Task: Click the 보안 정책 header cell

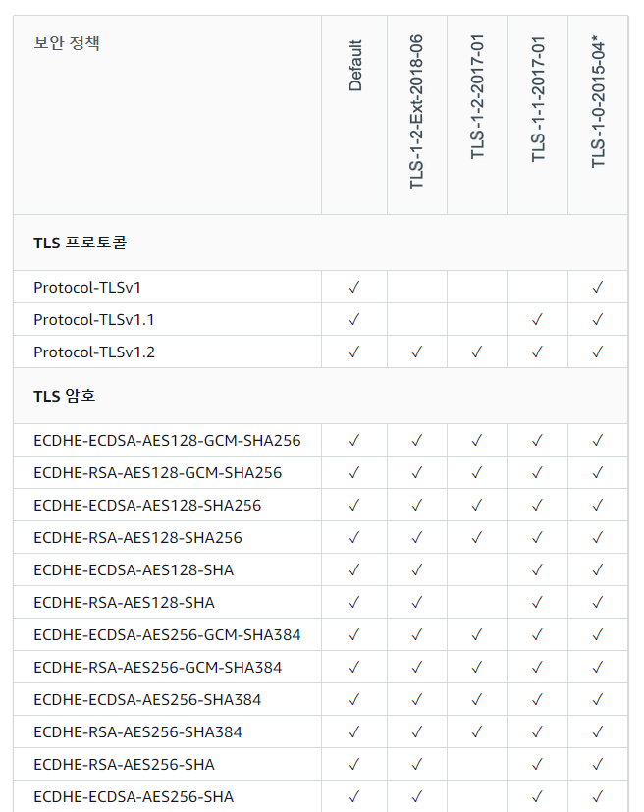Action: point(67,43)
